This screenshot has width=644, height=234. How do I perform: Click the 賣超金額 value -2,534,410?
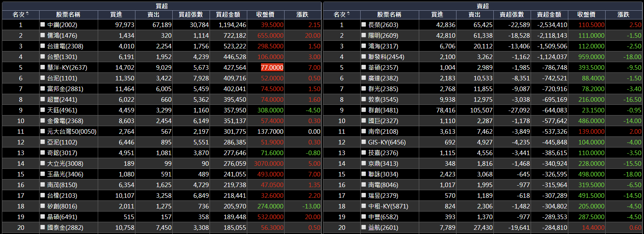pyautogui.click(x=552, y=25)
